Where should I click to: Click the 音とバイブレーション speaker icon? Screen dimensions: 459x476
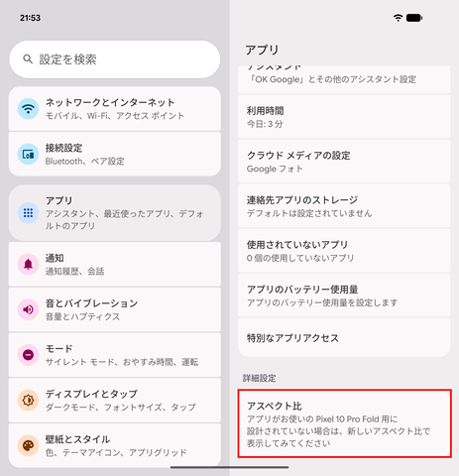click(28, 309)
